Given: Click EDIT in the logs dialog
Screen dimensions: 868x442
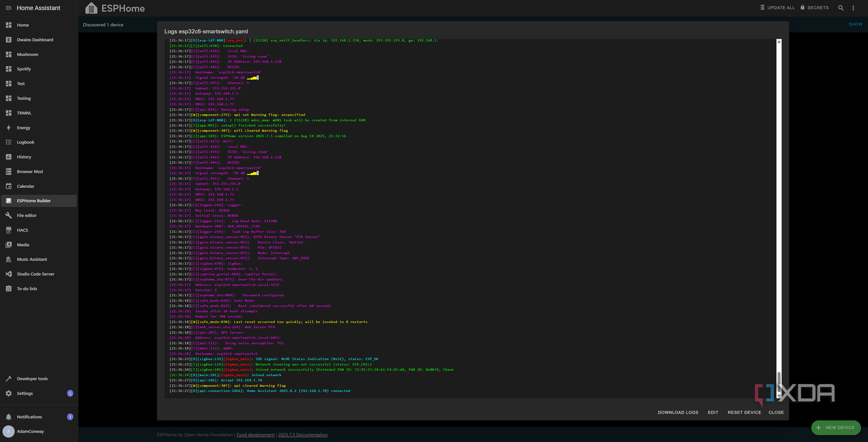Looking at the screenshot, I should (713, 413).
